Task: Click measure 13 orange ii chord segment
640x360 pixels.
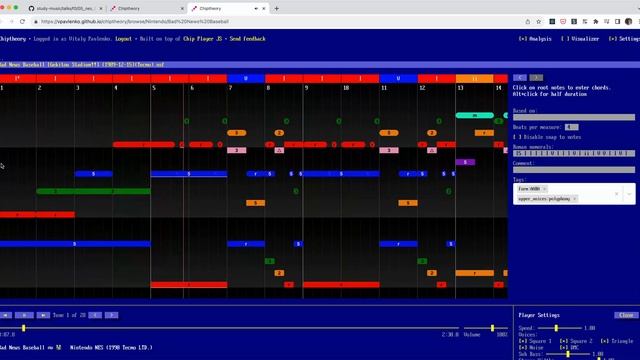Action: point(474,78)
